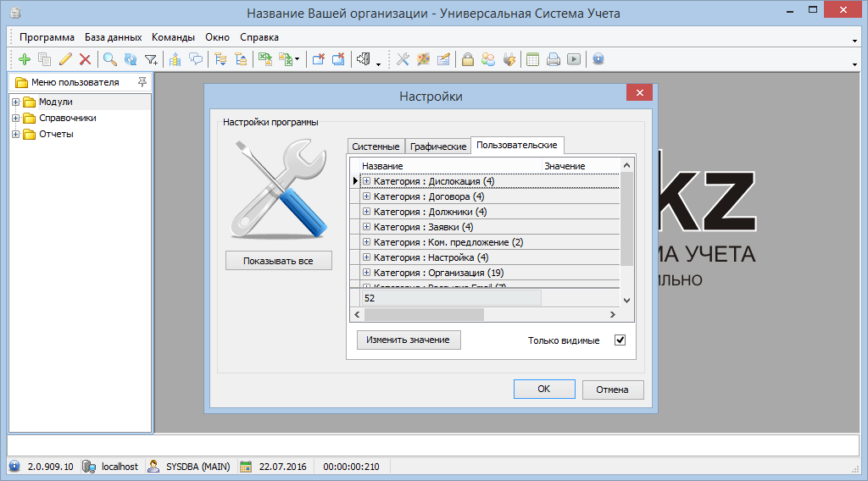868x481 pixels.
Task: Click the padlock icon in toolbar
Action: click(x=467, y=59)
